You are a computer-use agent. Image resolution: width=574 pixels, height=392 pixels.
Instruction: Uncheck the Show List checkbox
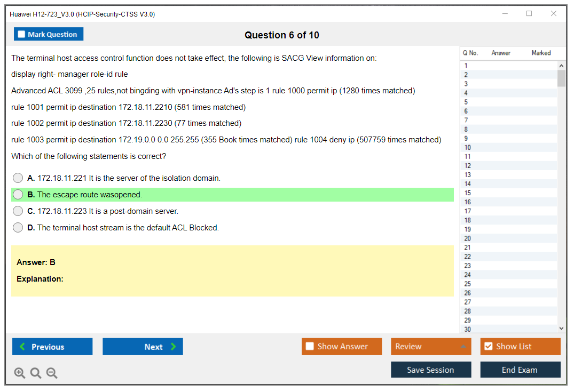point(488,347)
